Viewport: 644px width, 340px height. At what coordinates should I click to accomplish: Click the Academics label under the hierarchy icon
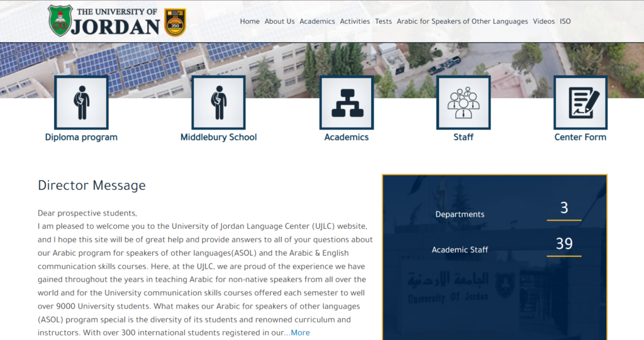347,137
